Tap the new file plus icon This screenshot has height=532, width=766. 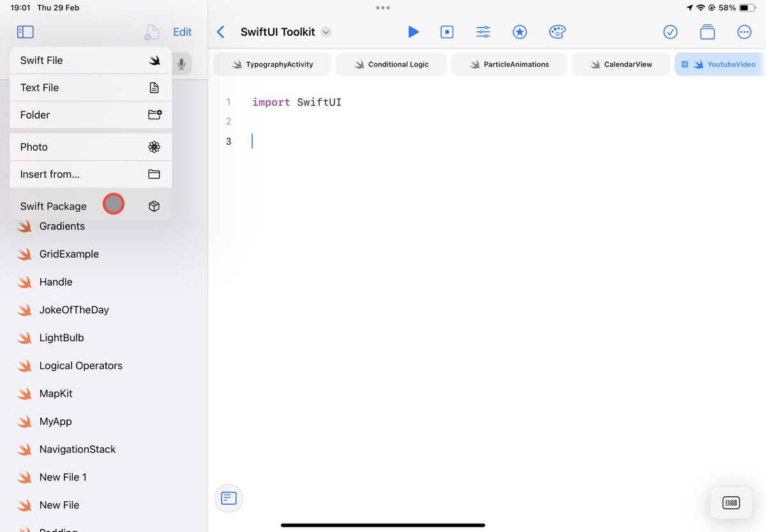151,32
